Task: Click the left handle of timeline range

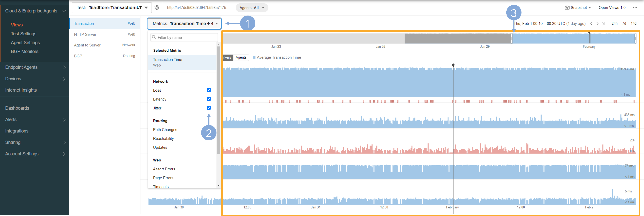Action: pos(512,39)
